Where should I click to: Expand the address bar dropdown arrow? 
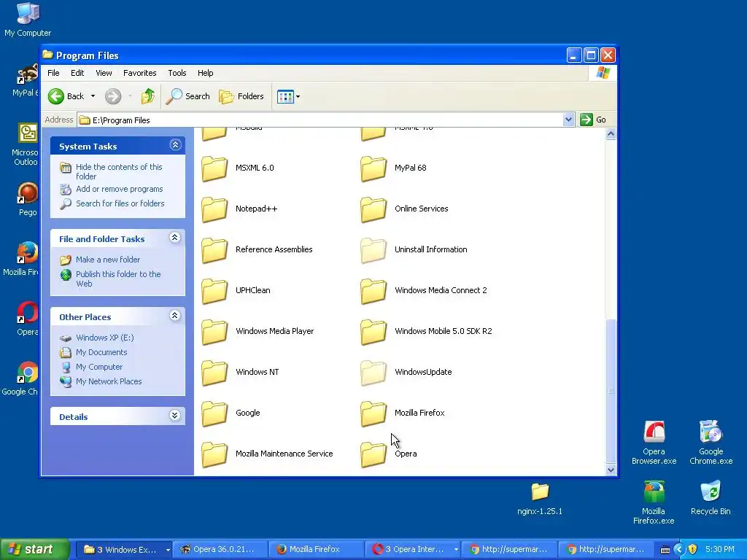pos(568,120)
